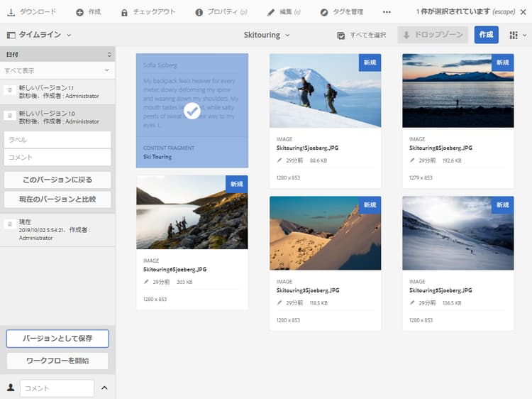Click the Skitouring3Sjoeberg.JPG file name
Screen dimensions: 532x399
308,290
